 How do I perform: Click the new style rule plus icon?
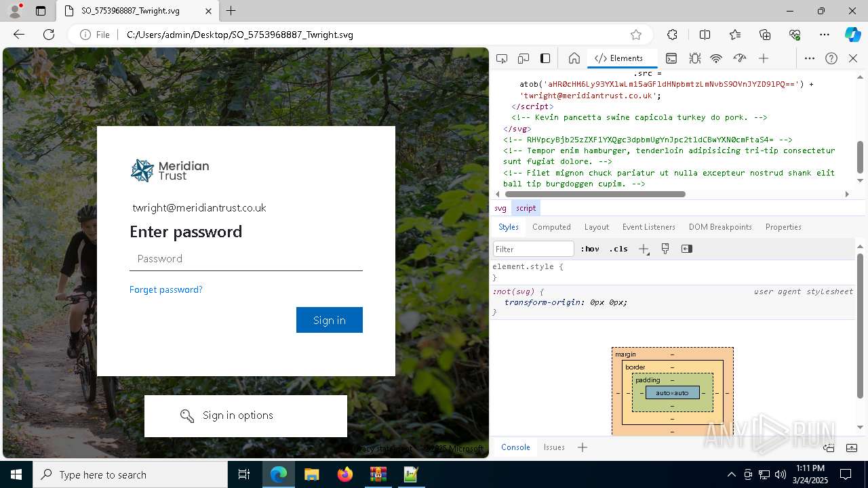coord(644,249)
